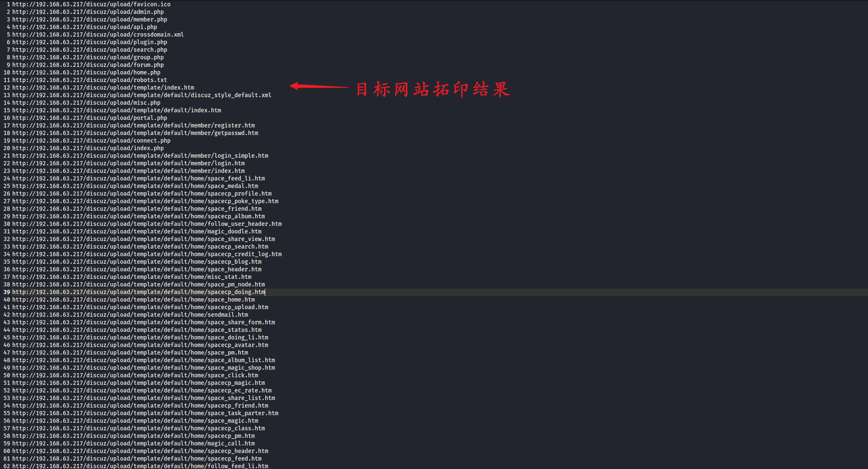Click the follow_user_header.htm URL
The image size is (868, 469).
147,224
